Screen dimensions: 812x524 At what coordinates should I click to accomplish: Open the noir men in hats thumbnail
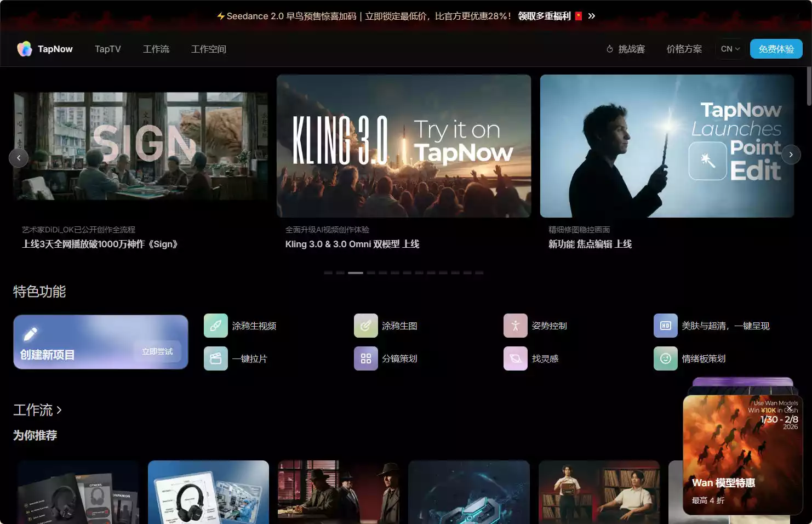tap(339, 492)
